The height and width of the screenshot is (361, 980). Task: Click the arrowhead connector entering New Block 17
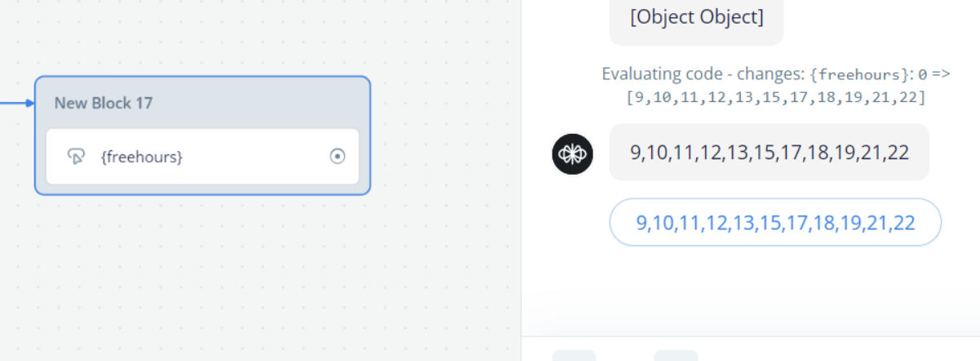(29, 103)
